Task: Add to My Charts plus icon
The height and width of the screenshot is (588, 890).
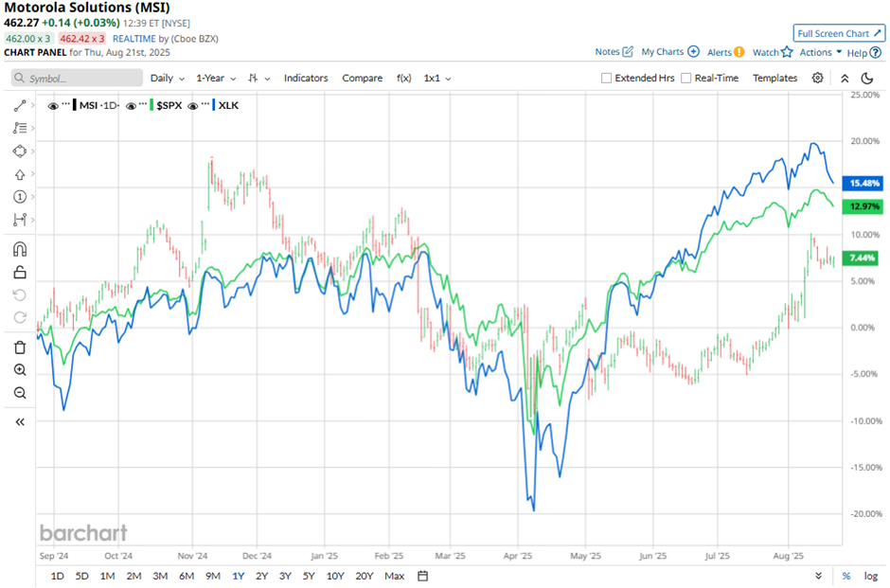Action: click(694, 52)
